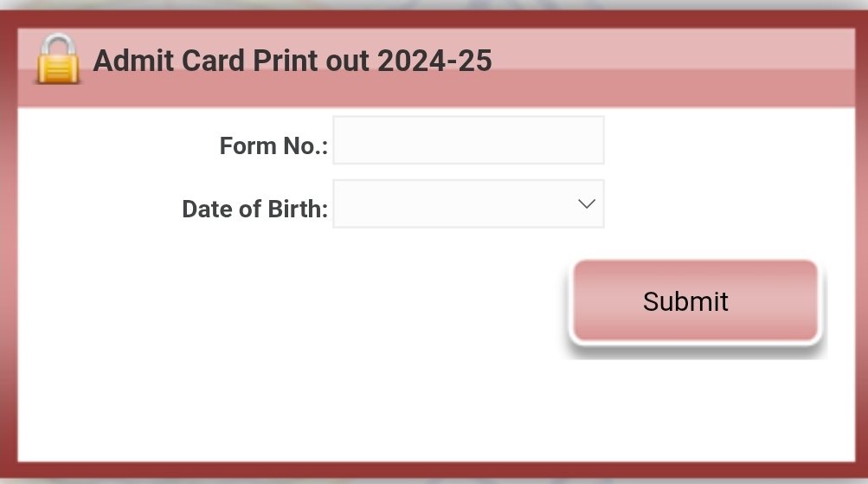
Task: Click the dark red bottom border
Action: point(433,470)
